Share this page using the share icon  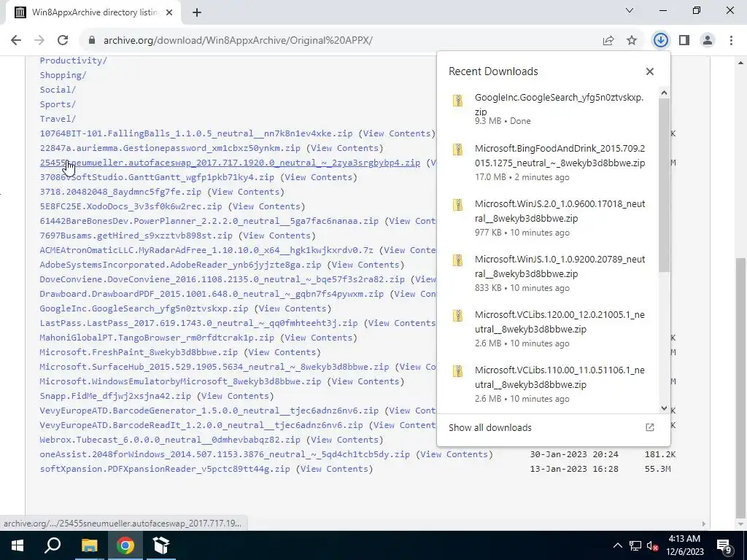(x=608, y=41)
